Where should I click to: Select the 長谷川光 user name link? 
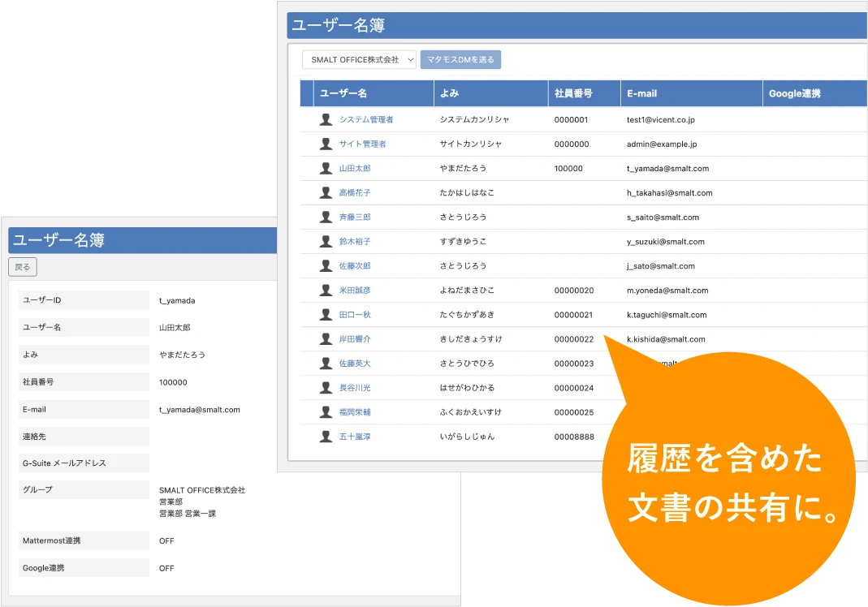coord(355,388)
